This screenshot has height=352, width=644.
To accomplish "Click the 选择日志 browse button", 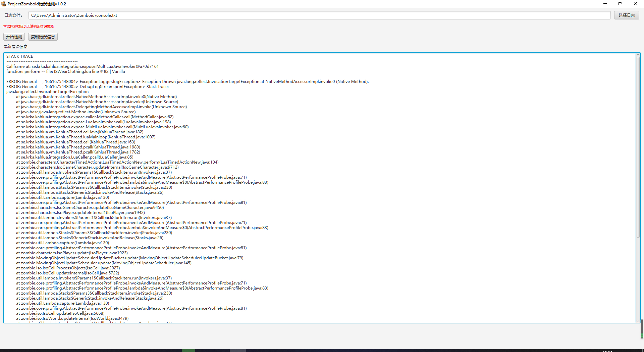I will [627, 15].
